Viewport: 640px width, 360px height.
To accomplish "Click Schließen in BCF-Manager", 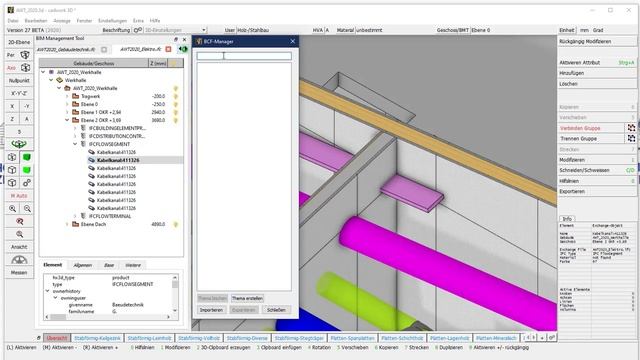I will [x=276, y=310].
